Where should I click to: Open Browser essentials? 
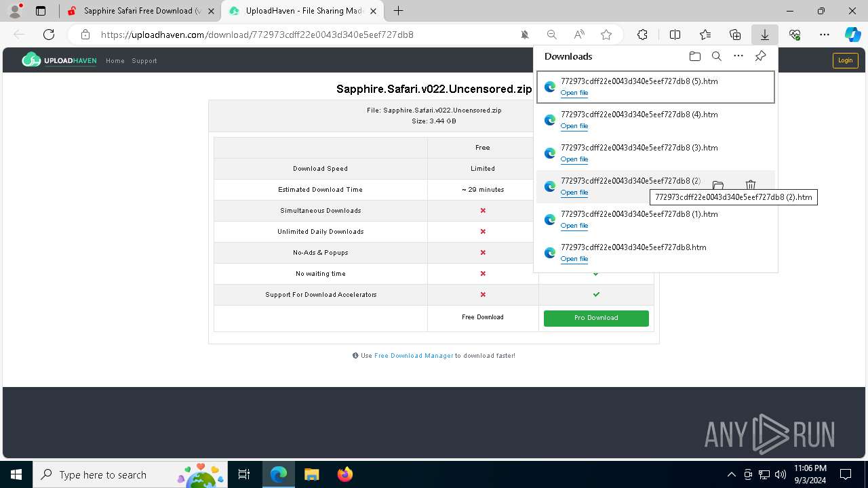tap(795, 35)
